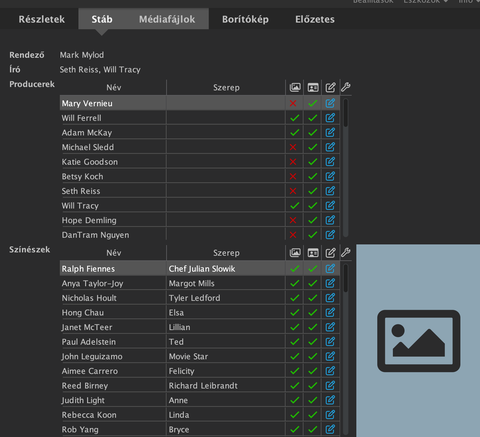Toggle Mary Vernieu's red X photo status
Image resolution: width=480 pixels, height=437 pixels.
[x=293, y=103]
